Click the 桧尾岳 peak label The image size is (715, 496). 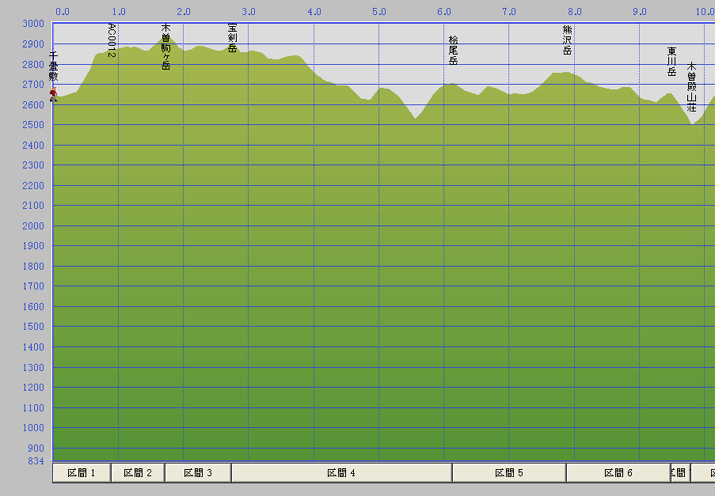point(453,50)
